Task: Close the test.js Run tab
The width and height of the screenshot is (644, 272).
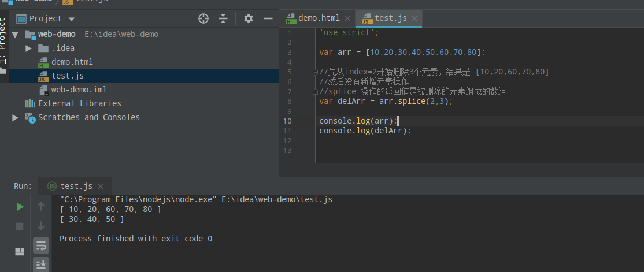Action: 100,187
